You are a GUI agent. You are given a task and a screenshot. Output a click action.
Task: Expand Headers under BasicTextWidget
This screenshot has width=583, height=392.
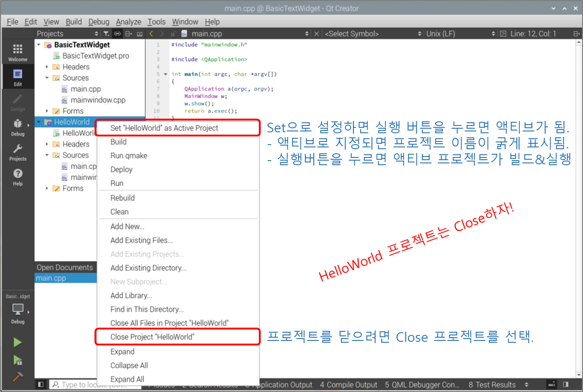point(47,67)
